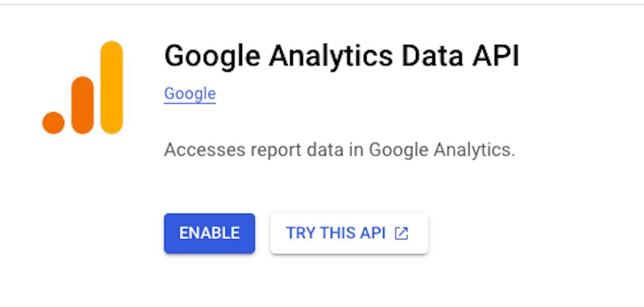Click the Google Analytics Data API heading
This screenshot has height=307, width=644.
342,56
